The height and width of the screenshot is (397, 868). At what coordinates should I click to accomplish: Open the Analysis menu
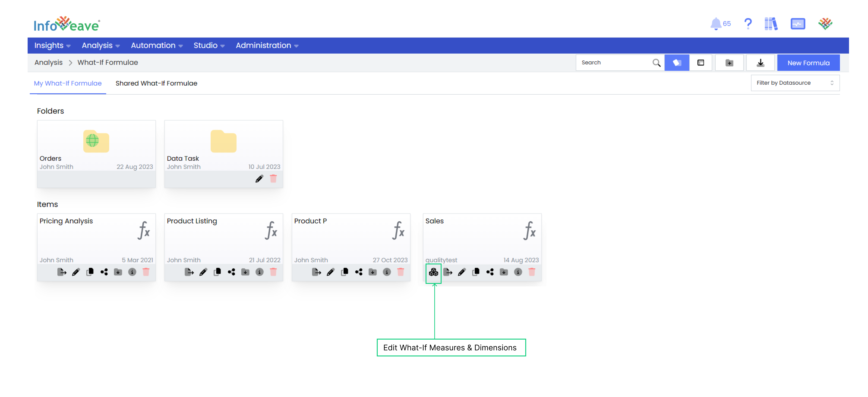pyautogui.click(x=100, y=45)
